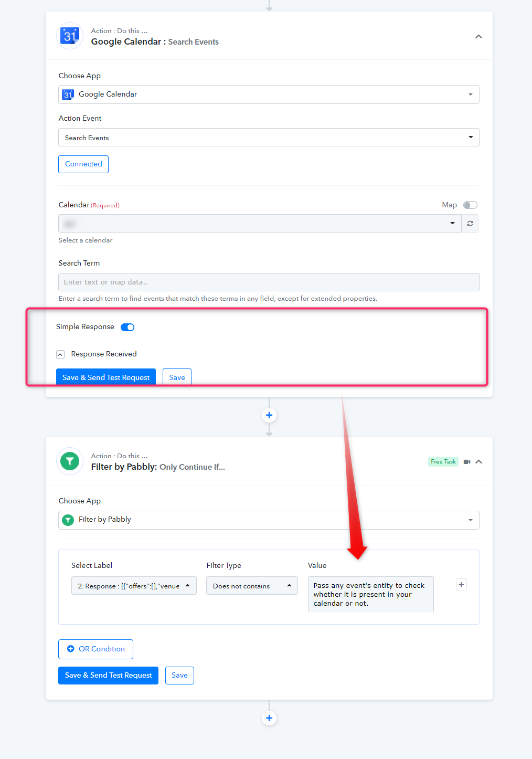This screenshot has height=759, width=532.
Task: Add a step below the Filter action
Action: pos(269,718)
